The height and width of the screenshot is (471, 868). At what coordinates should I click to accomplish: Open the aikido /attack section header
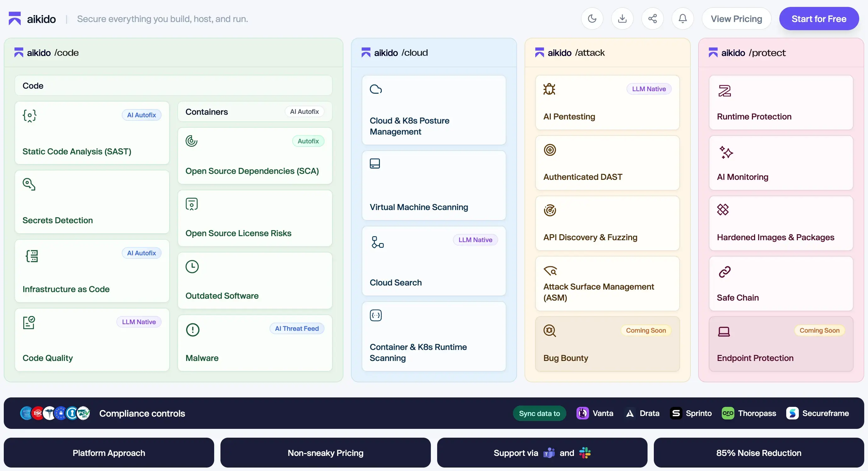pyautogui.click(x=570, y=53)
